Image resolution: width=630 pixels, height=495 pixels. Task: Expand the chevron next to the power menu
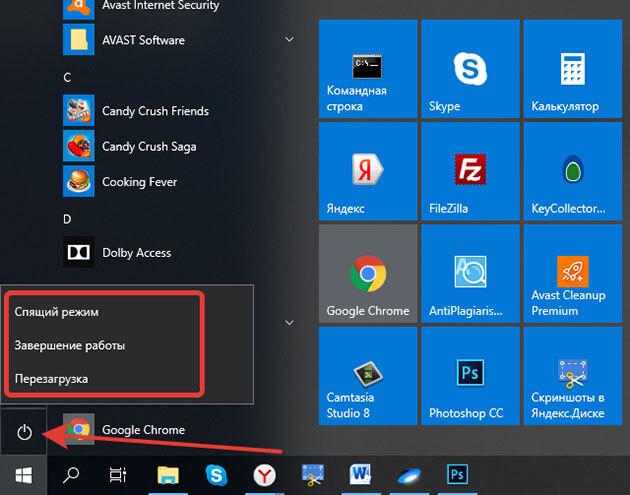(x=289, y=323)
